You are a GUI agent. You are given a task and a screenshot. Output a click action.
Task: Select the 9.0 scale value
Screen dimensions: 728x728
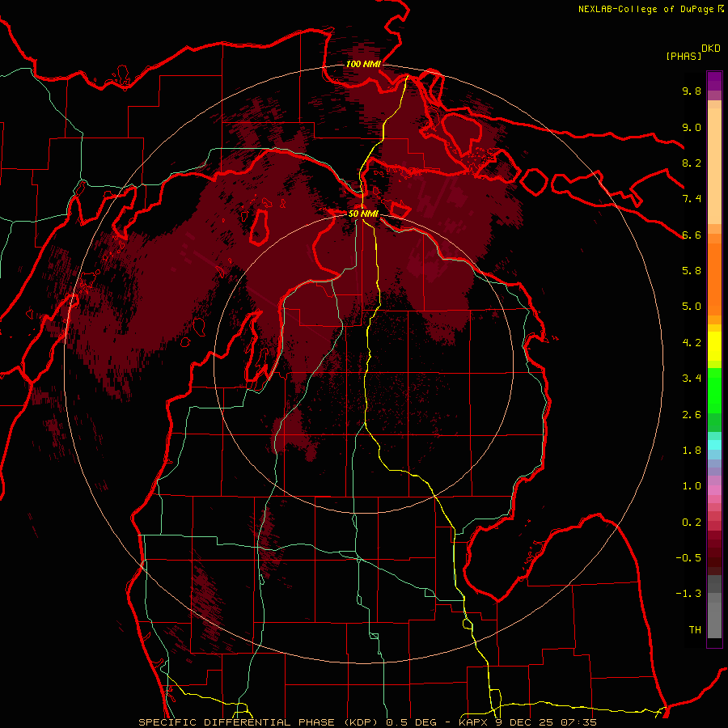click(x=692, y=127)
